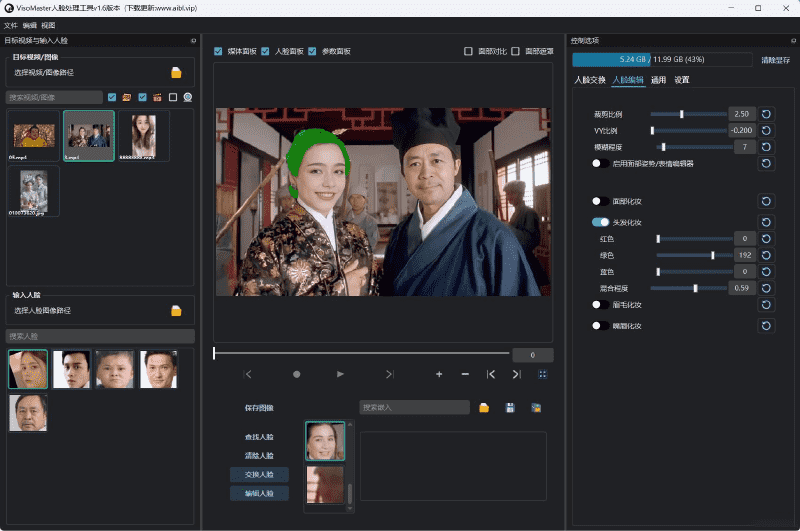Enable the 嘴唇化妆 switch
The image size is (800, 531).
pyautogui.click(x=601, y=325)
